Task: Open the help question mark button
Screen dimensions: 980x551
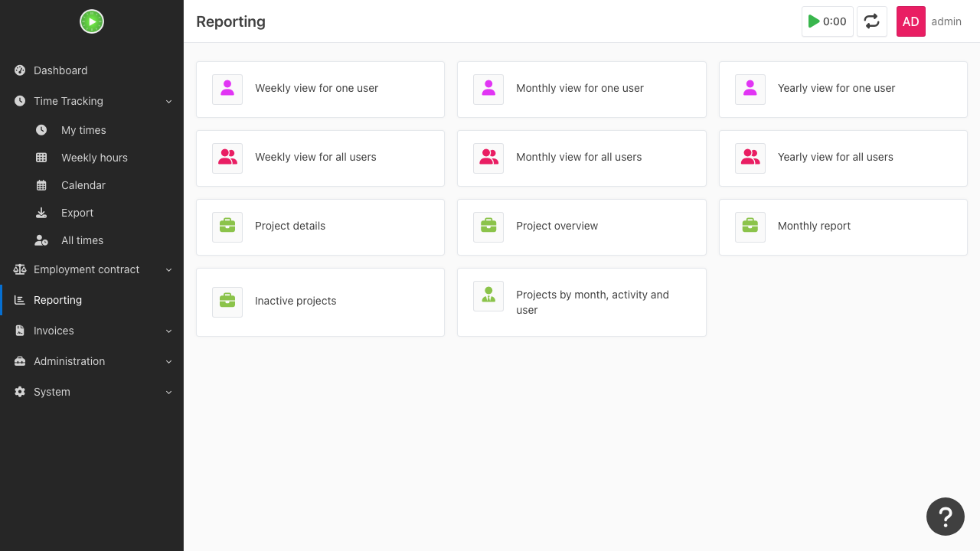Action: point(946,517)
